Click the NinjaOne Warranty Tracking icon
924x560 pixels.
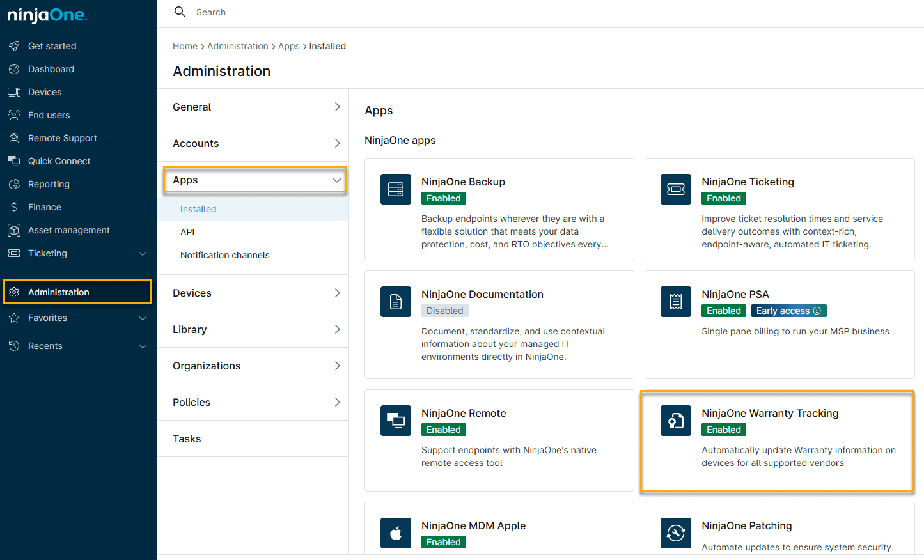click(x=675, y=421)
